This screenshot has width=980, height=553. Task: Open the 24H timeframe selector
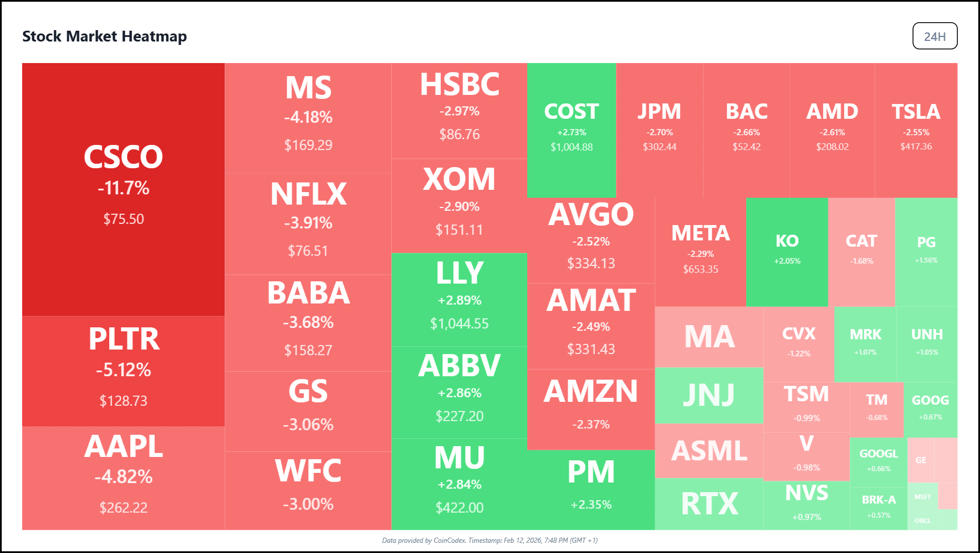[x=934, y=36]
